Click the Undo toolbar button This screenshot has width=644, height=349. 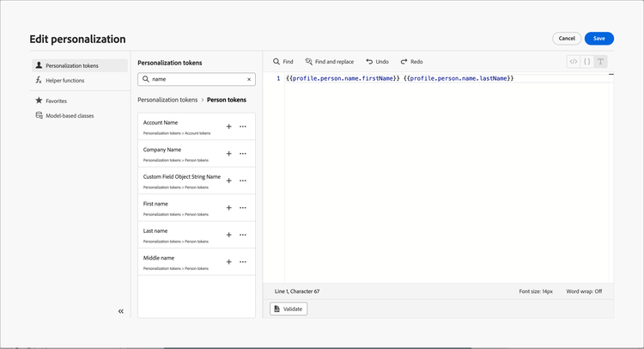[377, 62]
